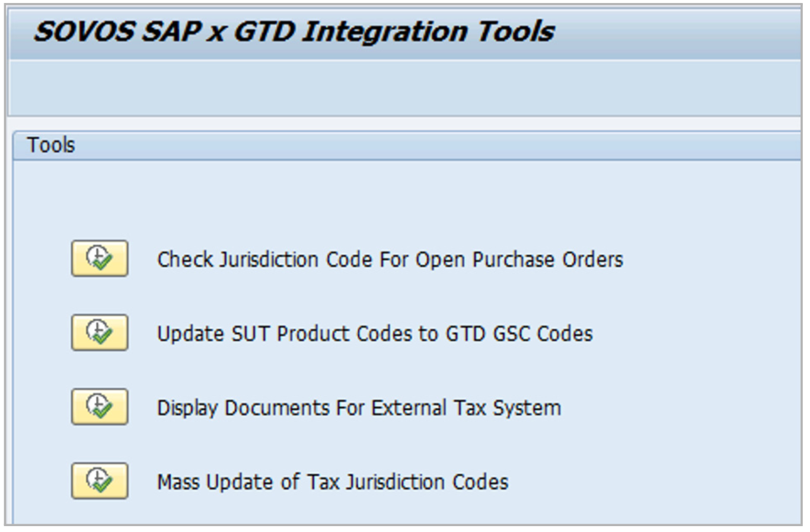
Task: Run Check Jurisdiction Code execute button
Action: coord(100,258)
